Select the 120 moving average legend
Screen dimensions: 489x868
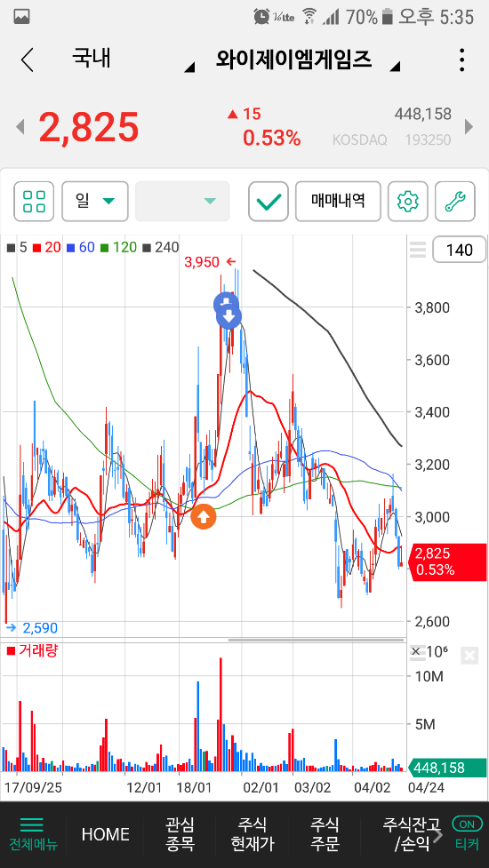pyautogui.click(x=118, y=248)
